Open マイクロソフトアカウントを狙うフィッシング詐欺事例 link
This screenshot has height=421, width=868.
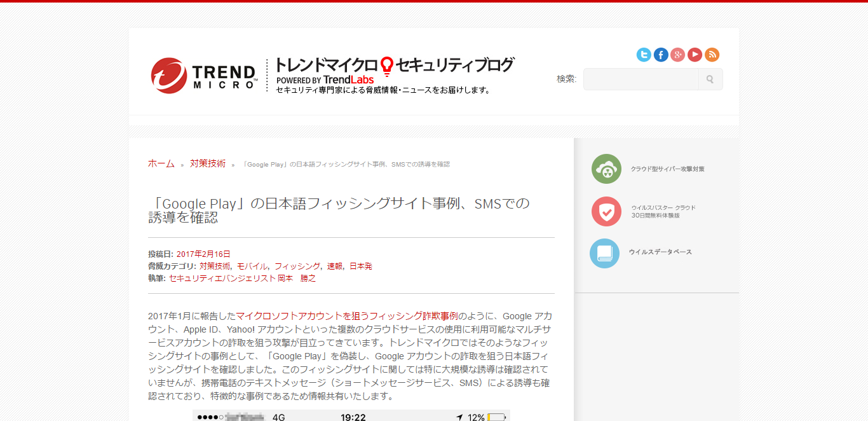[347, 316]
